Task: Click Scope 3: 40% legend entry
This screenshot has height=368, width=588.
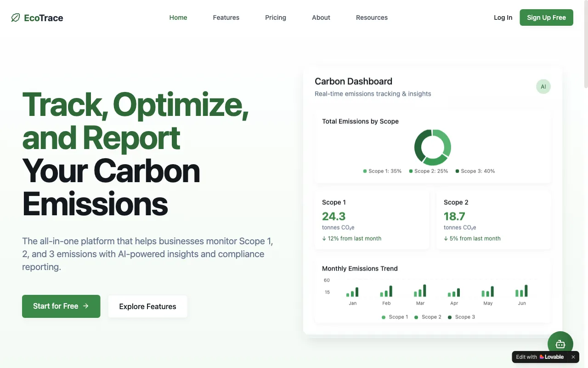Action: click(x=475, y=171)
